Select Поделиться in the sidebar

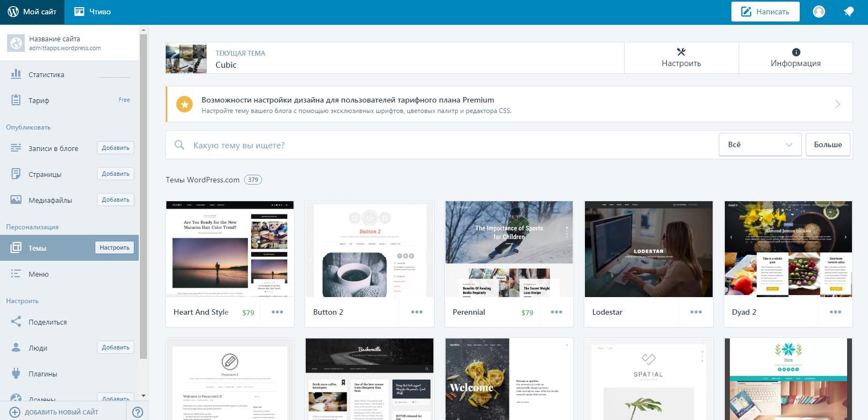[69, 322]
